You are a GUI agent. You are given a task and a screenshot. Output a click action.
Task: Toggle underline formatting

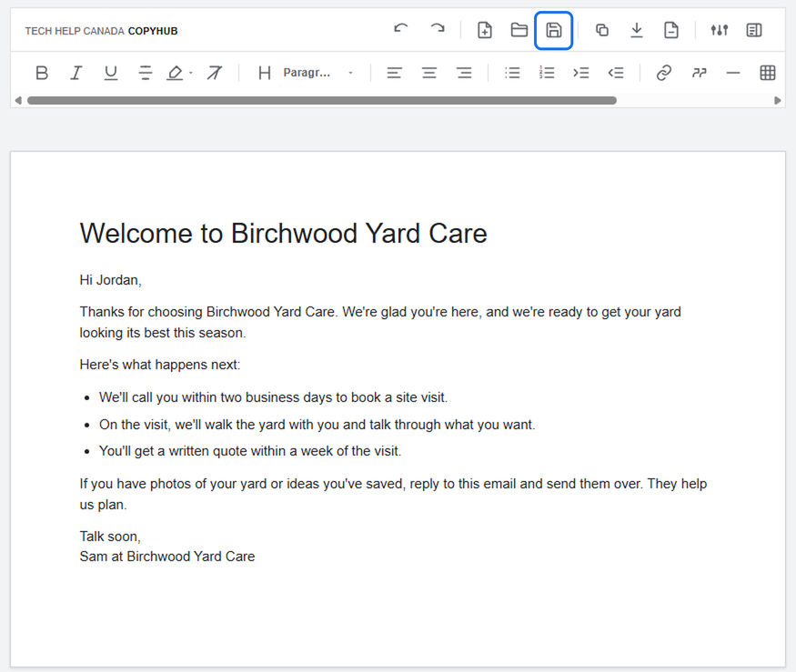click(x=111, y=73)
